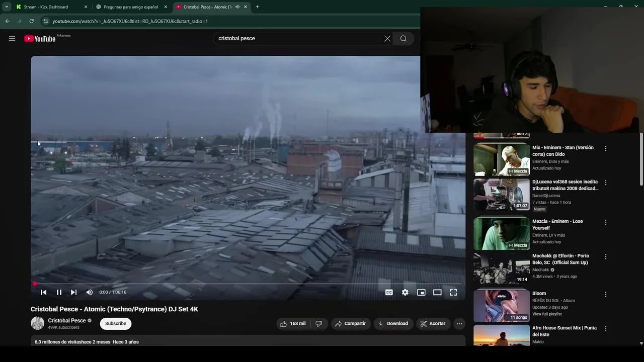Open tab search dropdown arrow
Image resolution: width=644 pixels, height=362 pixels.
click(7, 7)
